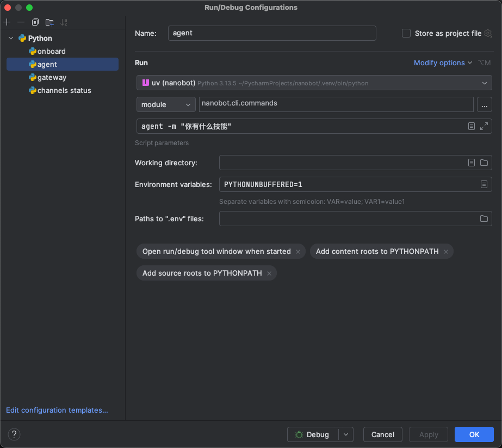The height and width of the screenshot is (448, 502).
Task: Expand the script parameters field editor
Action: click(x=484, y=126)
